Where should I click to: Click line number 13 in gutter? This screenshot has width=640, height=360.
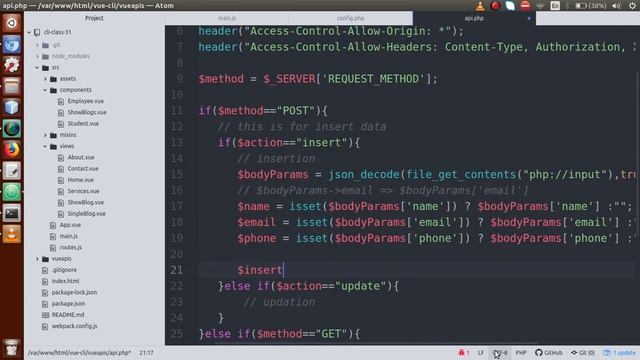(177, 143)
